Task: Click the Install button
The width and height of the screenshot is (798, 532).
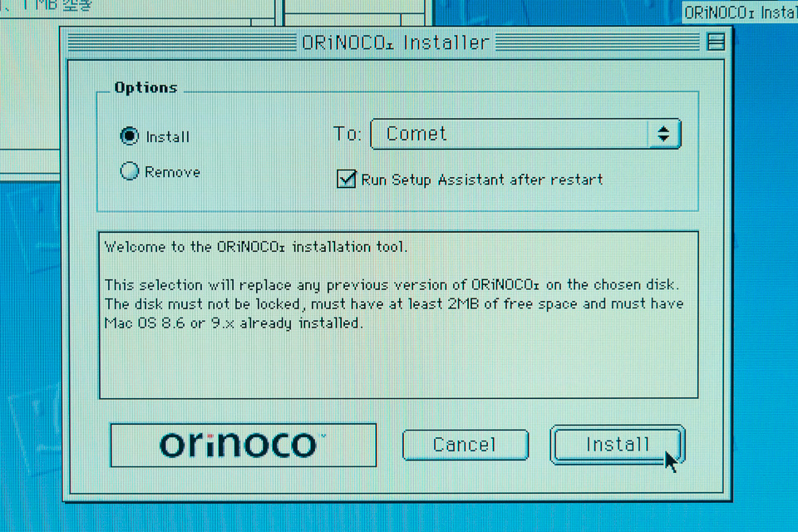Action: point(618,445)
